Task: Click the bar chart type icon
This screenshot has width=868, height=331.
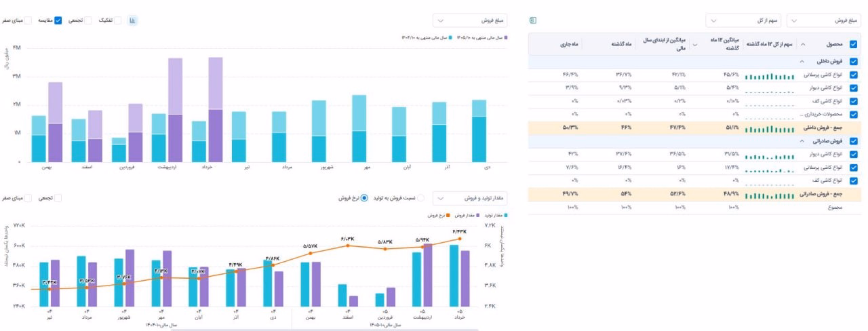Action: click(133, 20)
